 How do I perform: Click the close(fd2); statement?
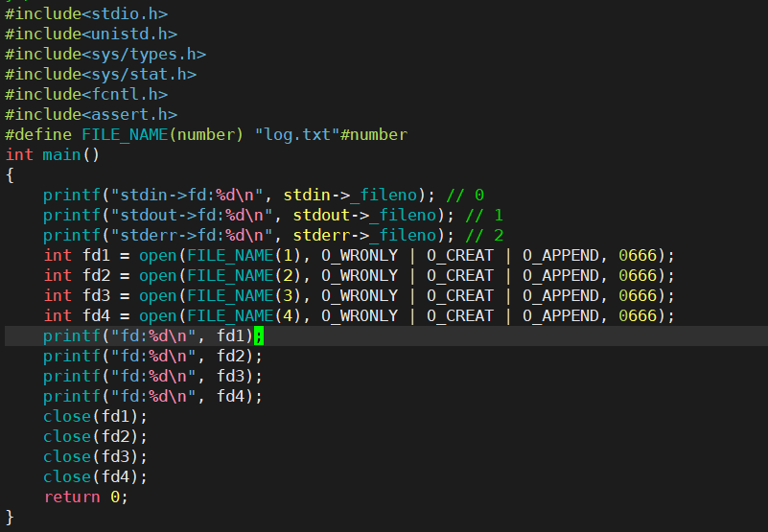pyautogui.click(x=95, y=436)
